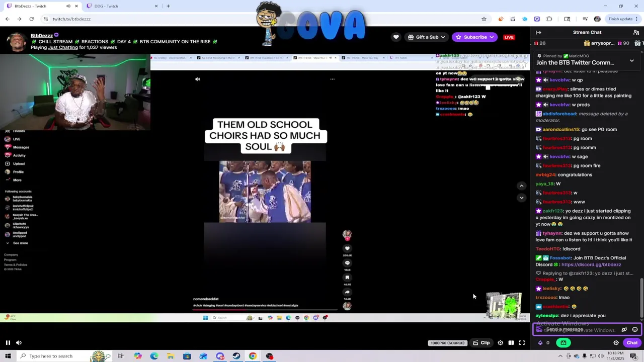Open Chrome profile avatar
Screen dimensions: 644x362
[597, 19]
